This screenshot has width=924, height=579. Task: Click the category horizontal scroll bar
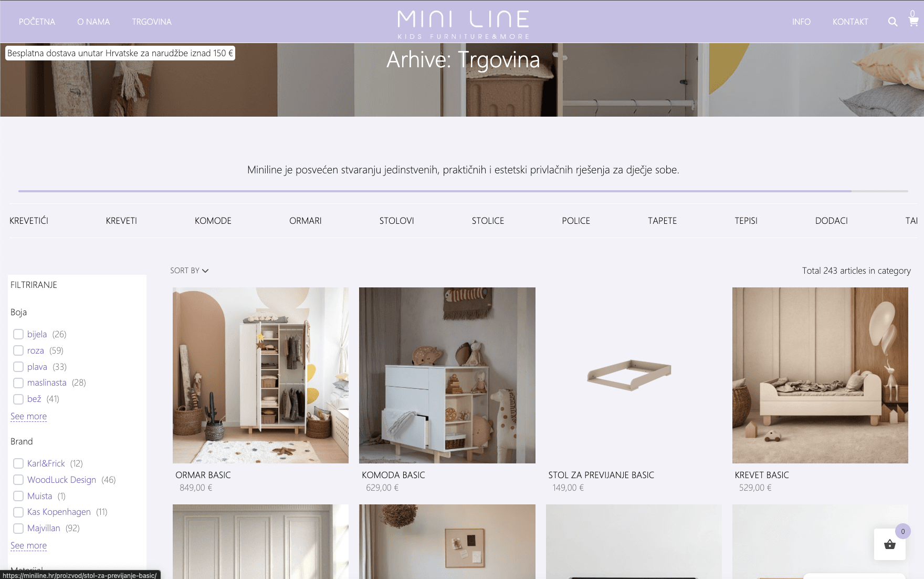[x=435, y=191]
